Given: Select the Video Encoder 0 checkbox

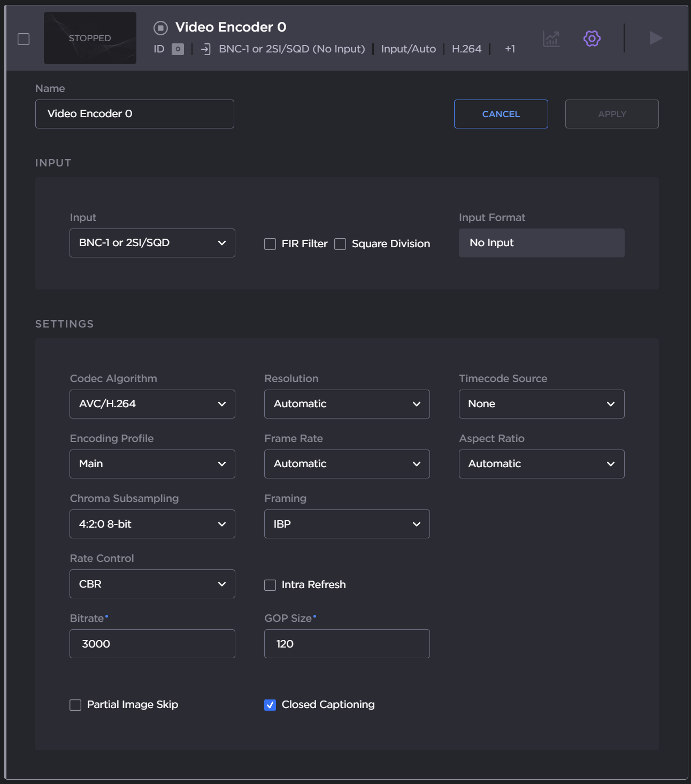Looking at the screenshot, I should tap(24, 39).
